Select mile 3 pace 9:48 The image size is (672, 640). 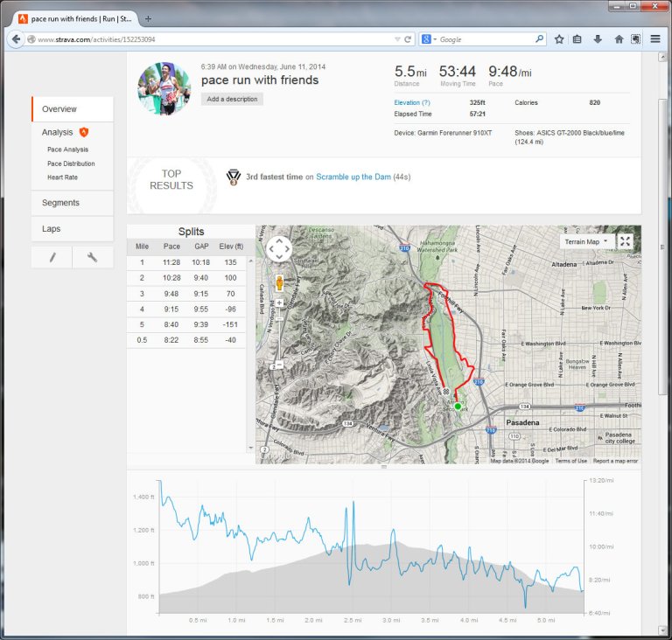[x=171, y=294]
